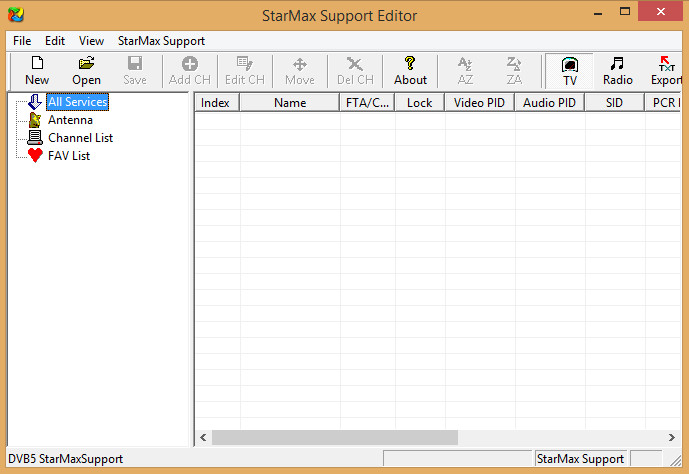Click the SID column header
This screenshot has width=689, height=474.
[x=614, y=103]
